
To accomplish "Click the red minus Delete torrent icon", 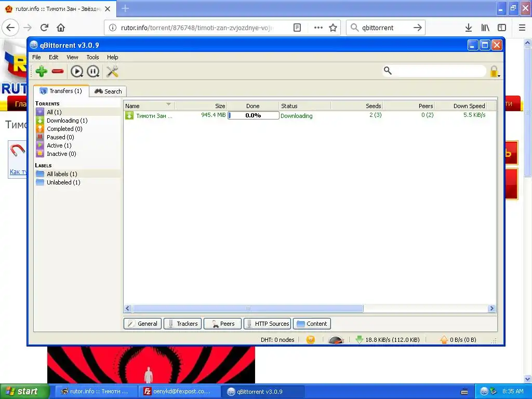I will (58, 71).
